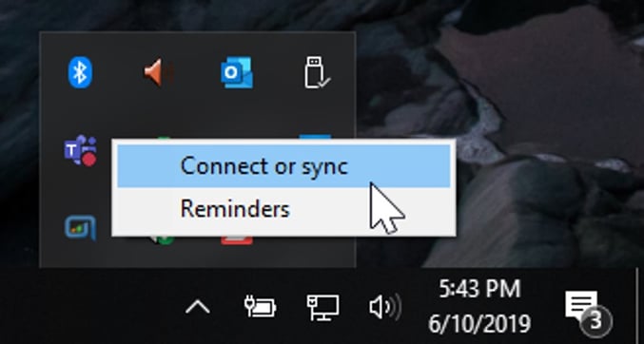Click the desktop wallpaper to dismiss menu

coord(534,103)
